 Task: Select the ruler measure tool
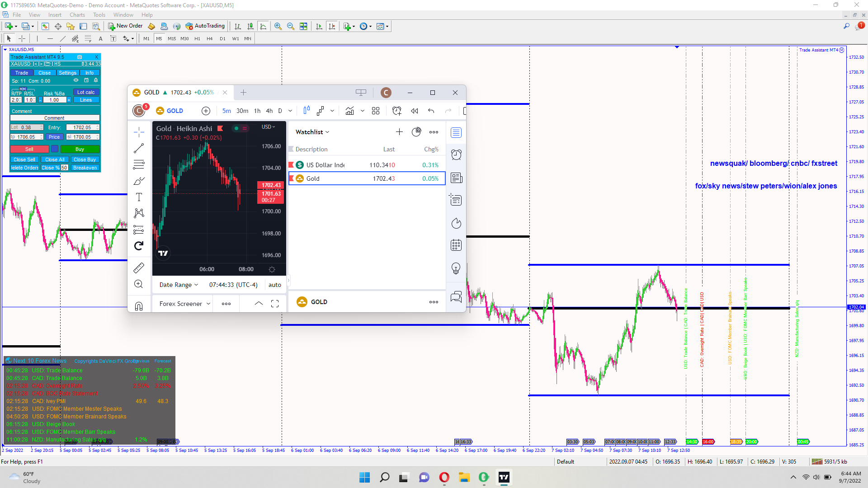coord(139,268)
